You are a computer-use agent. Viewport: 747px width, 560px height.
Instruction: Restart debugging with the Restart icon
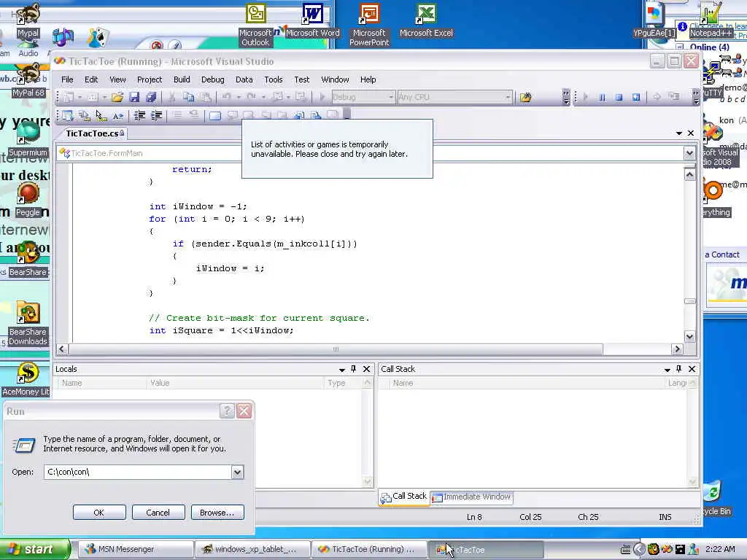point(636,97)
